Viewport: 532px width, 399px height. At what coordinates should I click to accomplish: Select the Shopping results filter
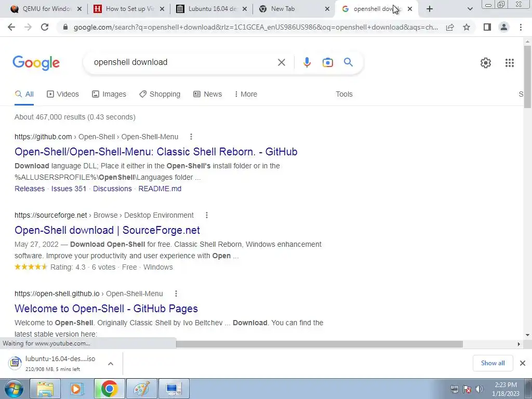(160, 95)
